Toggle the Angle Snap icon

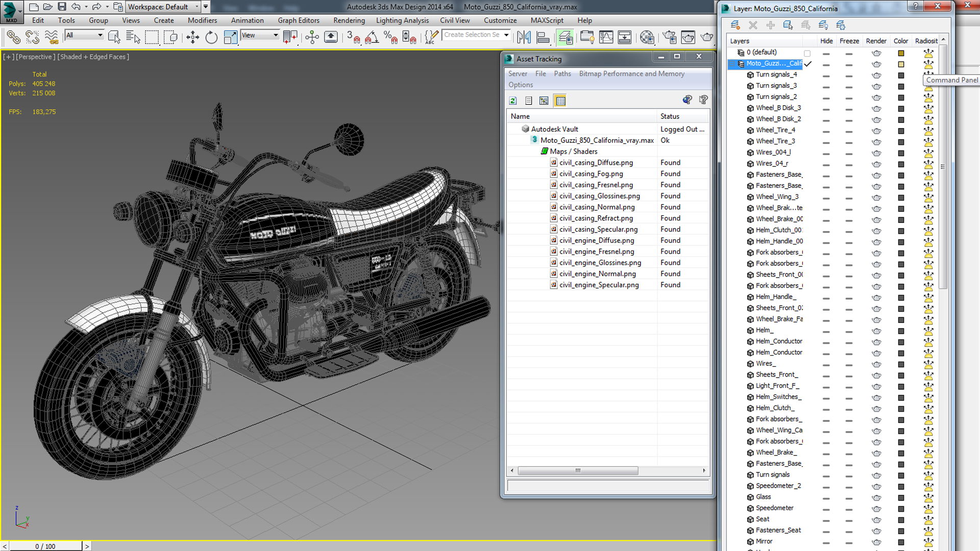click(x=372, y=37)
